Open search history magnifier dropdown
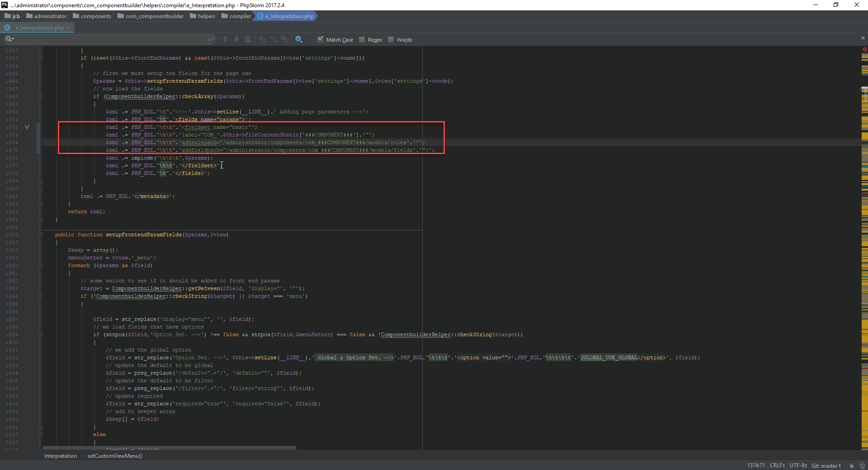 coord(9,39)
